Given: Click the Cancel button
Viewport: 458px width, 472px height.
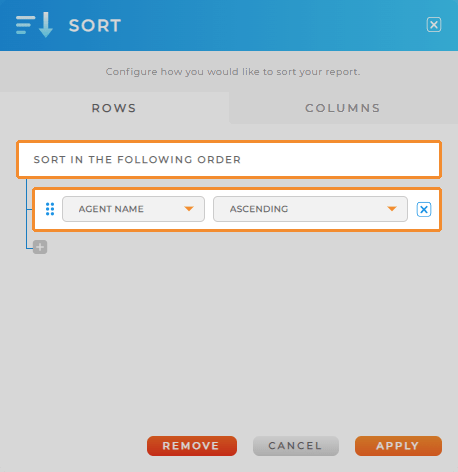Looking at the screenshot, I should point(296,446).
